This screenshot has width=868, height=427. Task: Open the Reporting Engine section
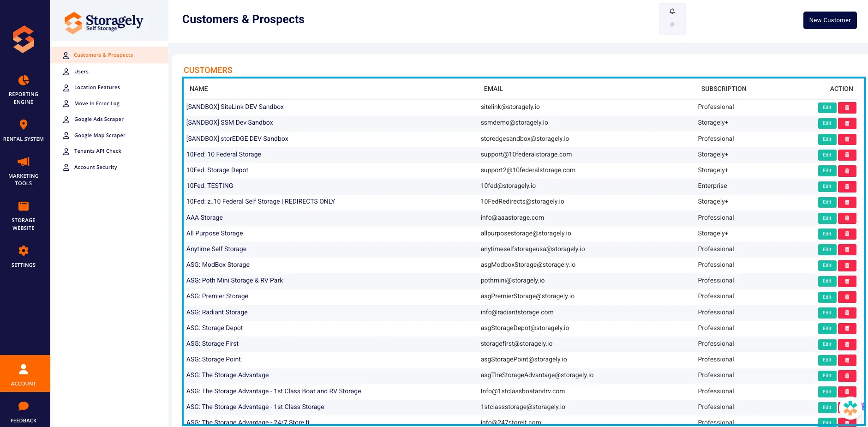[x=24, y=90]
